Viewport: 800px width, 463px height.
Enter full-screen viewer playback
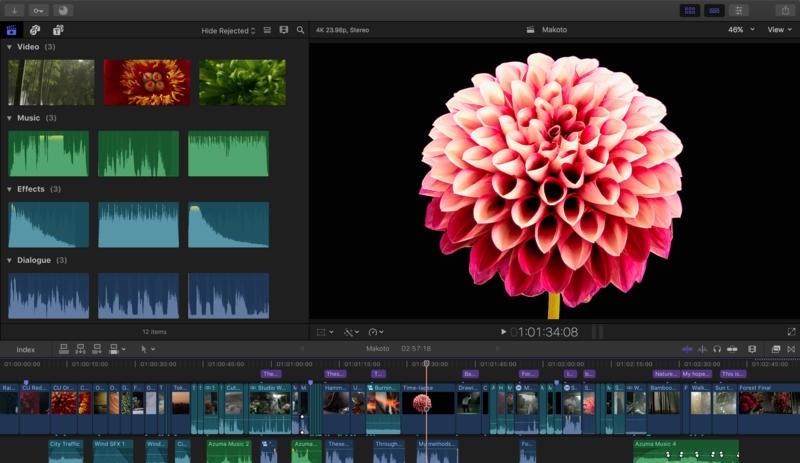tap(792, 331)
